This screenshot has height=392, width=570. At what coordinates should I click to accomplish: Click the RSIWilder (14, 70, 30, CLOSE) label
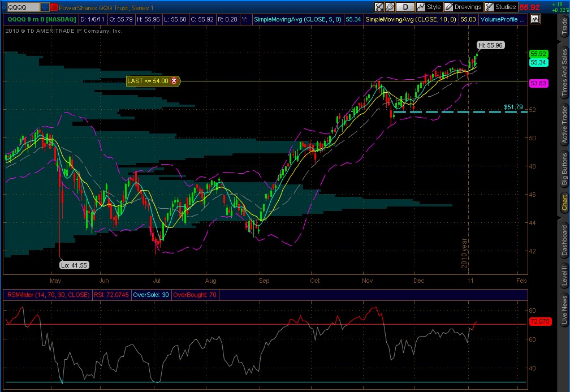click(49, 295)
